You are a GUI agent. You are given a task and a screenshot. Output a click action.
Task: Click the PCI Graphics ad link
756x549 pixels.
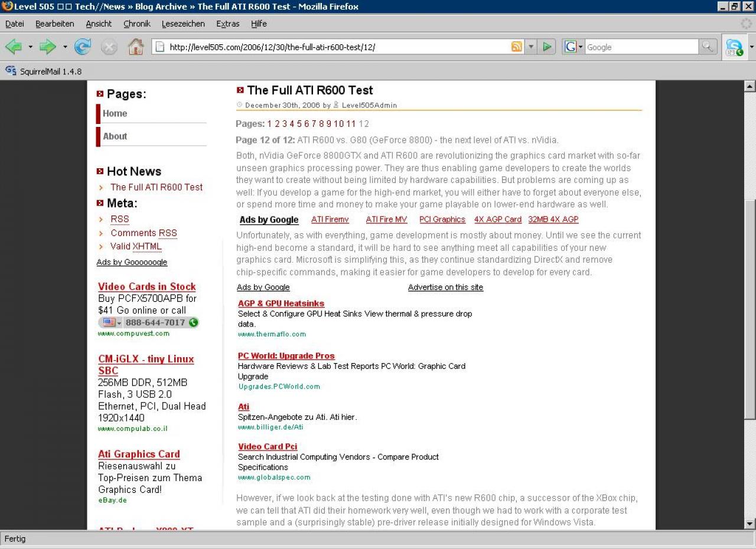click(442, 220)
